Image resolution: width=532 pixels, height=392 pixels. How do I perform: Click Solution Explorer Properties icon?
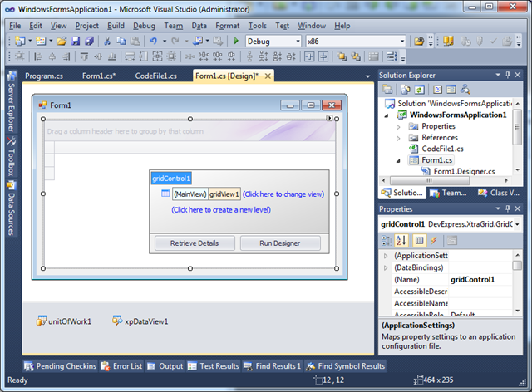click(x=387, y=90)
